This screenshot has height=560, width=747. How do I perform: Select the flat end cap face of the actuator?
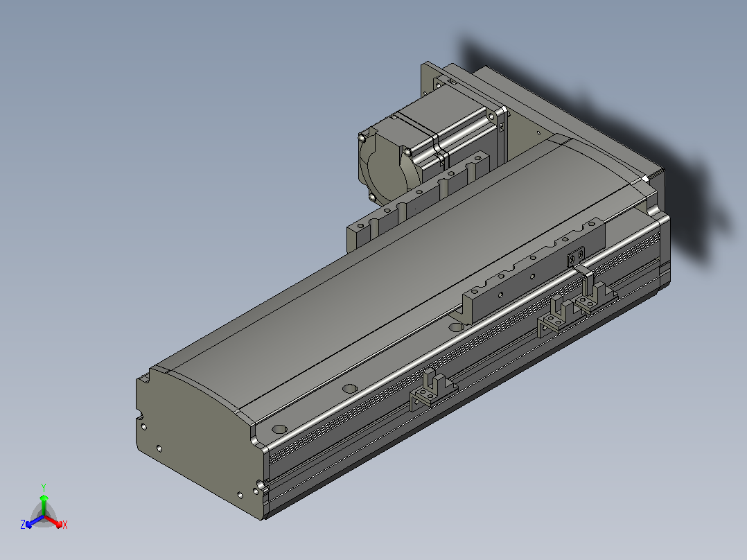coord(200,444)
